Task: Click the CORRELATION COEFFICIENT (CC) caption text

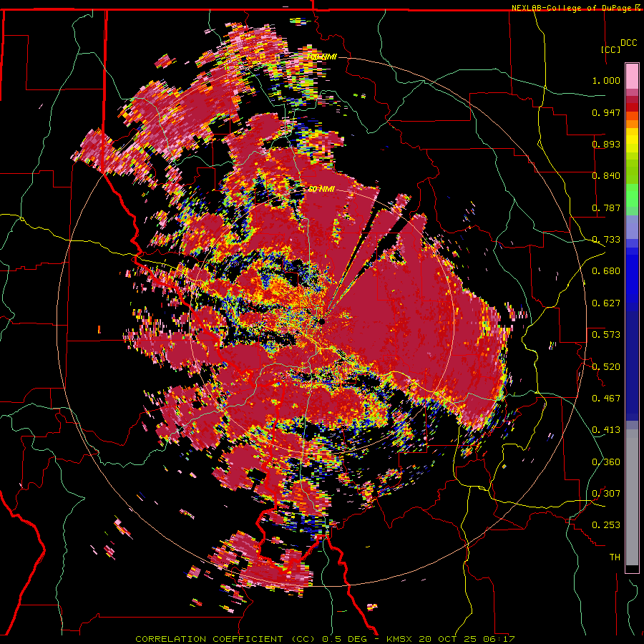Action: [225, 639]
